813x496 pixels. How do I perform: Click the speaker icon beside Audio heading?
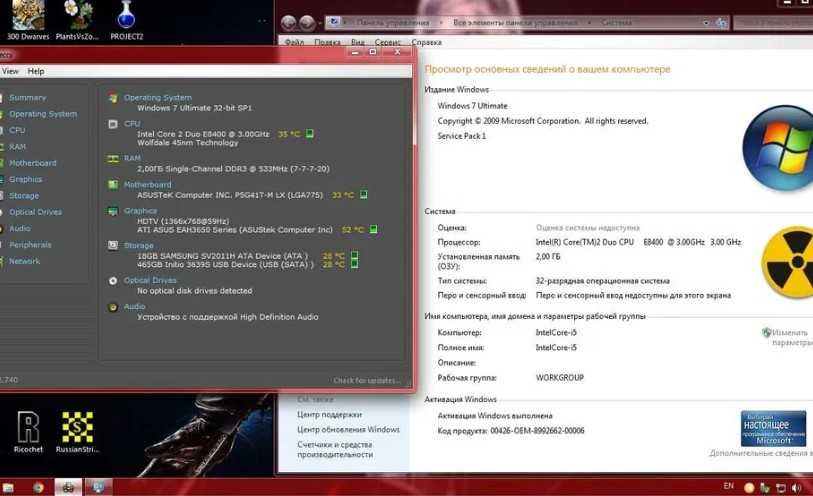click(113, 307)
